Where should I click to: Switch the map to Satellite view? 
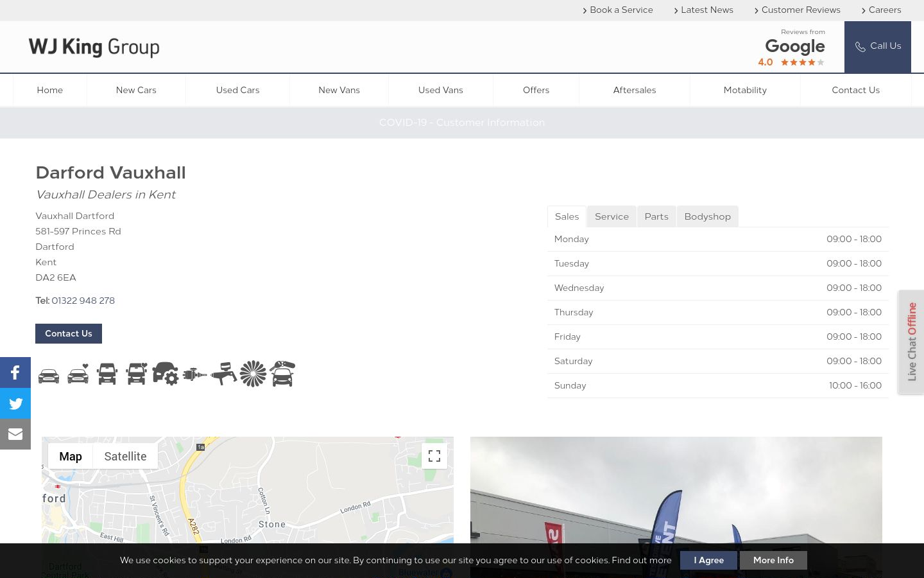coord(125,456)
